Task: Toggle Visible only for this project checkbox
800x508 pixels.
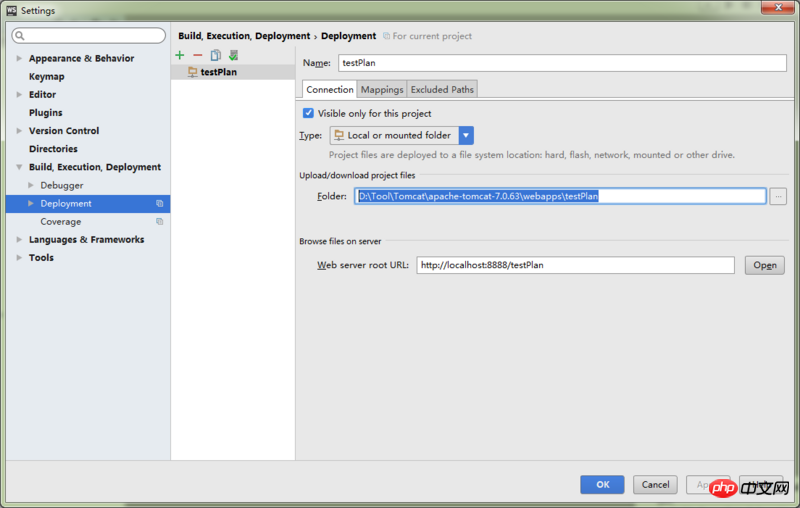Action: pos(309,113)
